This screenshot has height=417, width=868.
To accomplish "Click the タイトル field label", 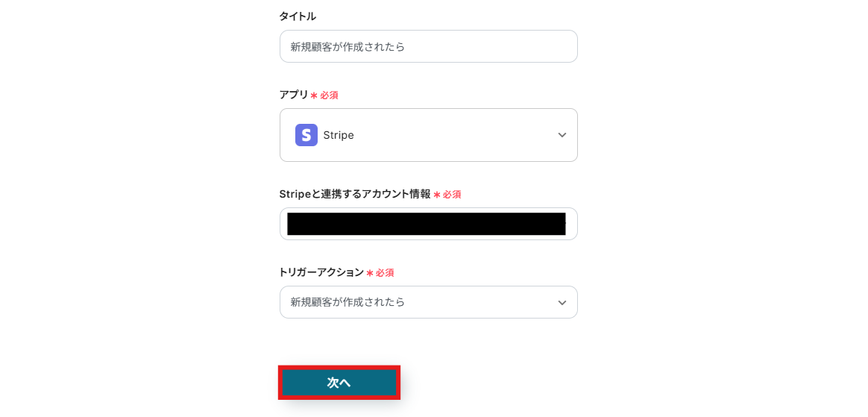I will coord(298,16).
